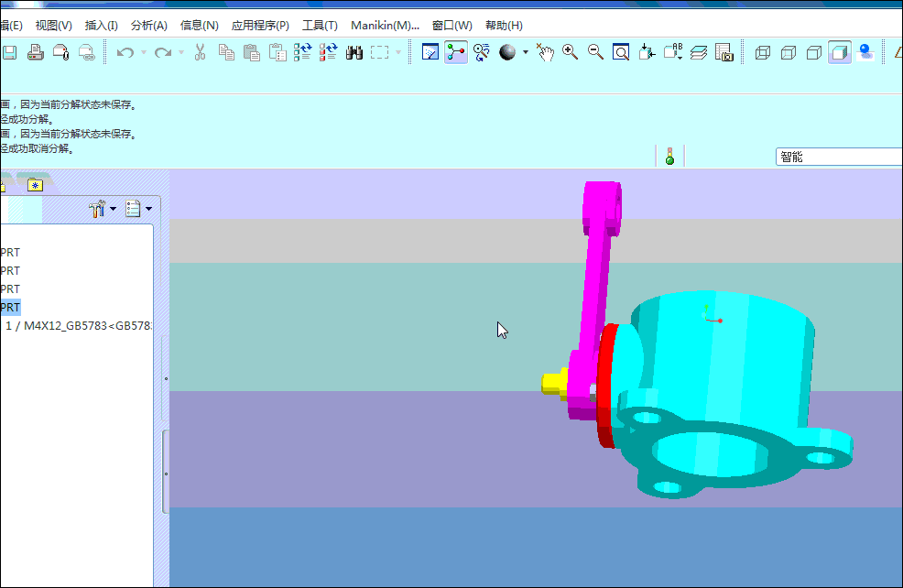Open the 窗口(W) menu
The width and height of the screenshot is (903, 588).
(x=452, y=26)
